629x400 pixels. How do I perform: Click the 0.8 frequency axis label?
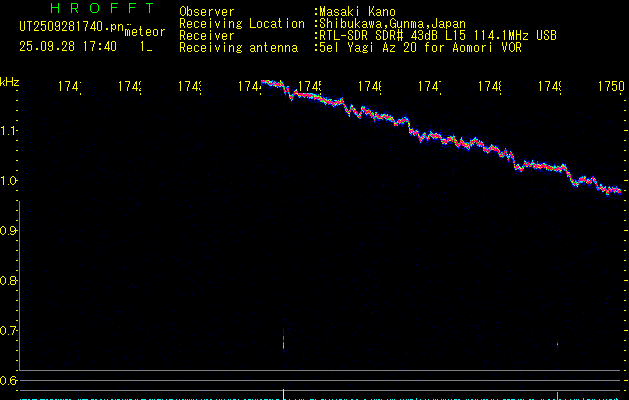pyautogui.click(x=10, y=281)
